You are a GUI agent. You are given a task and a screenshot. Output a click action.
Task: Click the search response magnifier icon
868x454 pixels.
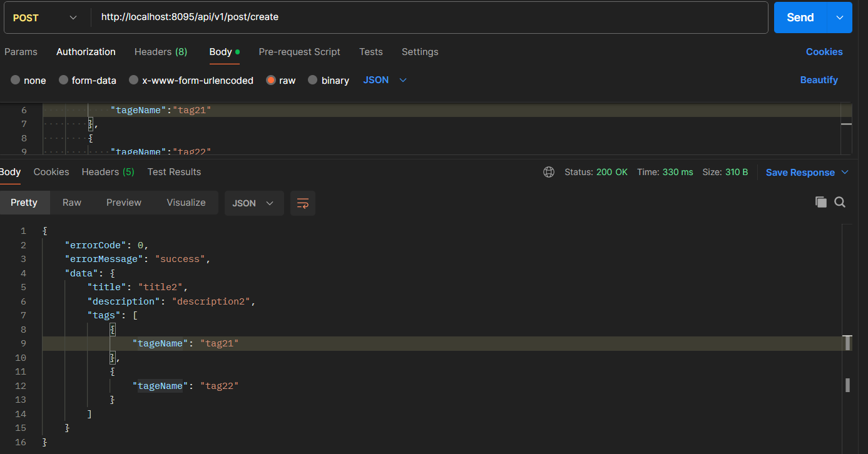point(840,202)
